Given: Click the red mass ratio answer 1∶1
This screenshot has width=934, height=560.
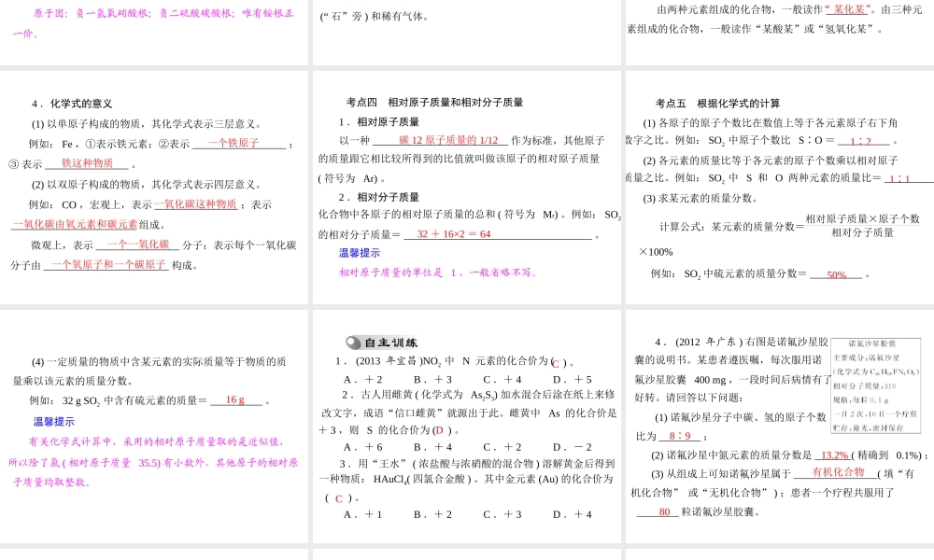Looking at the screenshot, I should [x=899, y=178].
